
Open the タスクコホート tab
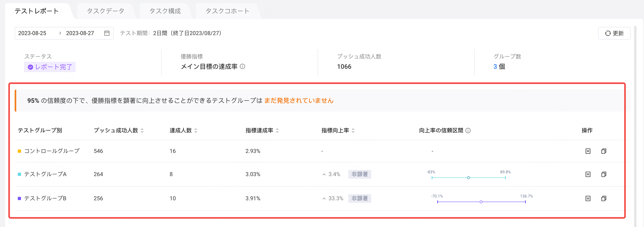pyautogui.click(x=227, y=11)
